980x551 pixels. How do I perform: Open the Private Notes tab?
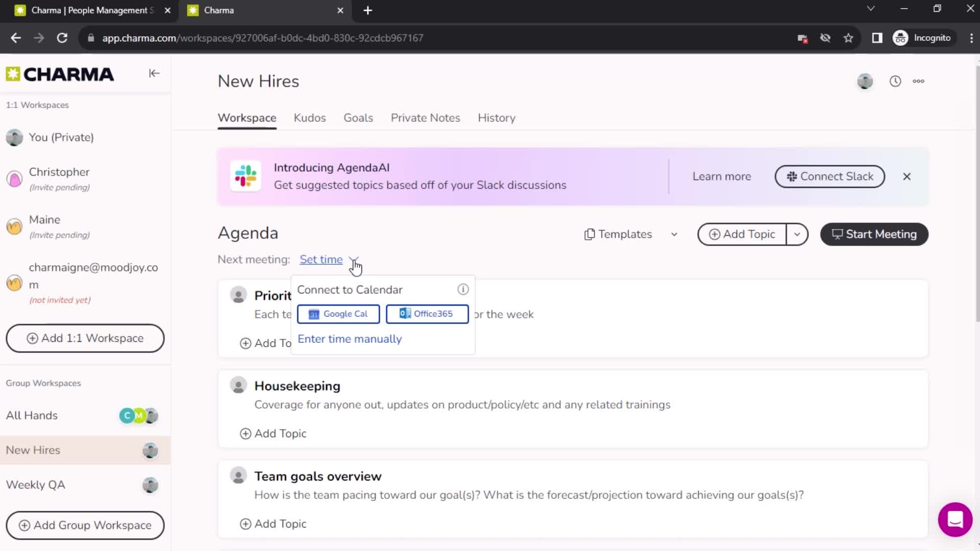point(425,118)
